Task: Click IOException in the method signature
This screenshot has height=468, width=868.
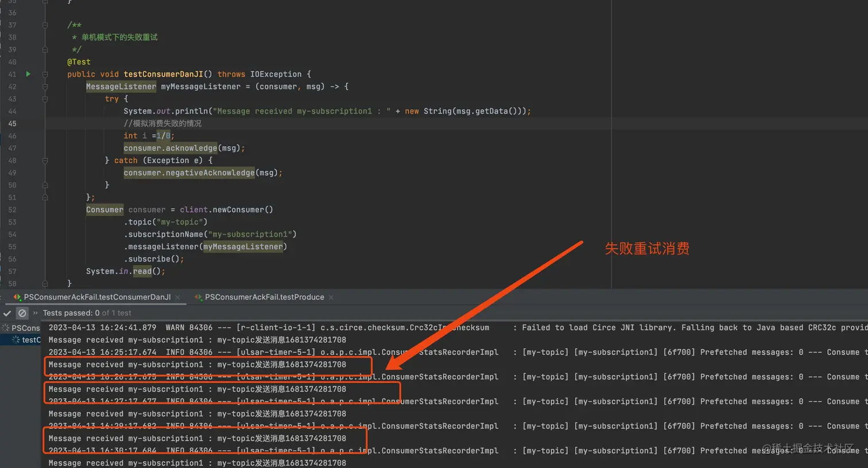Action: point(276,74)
